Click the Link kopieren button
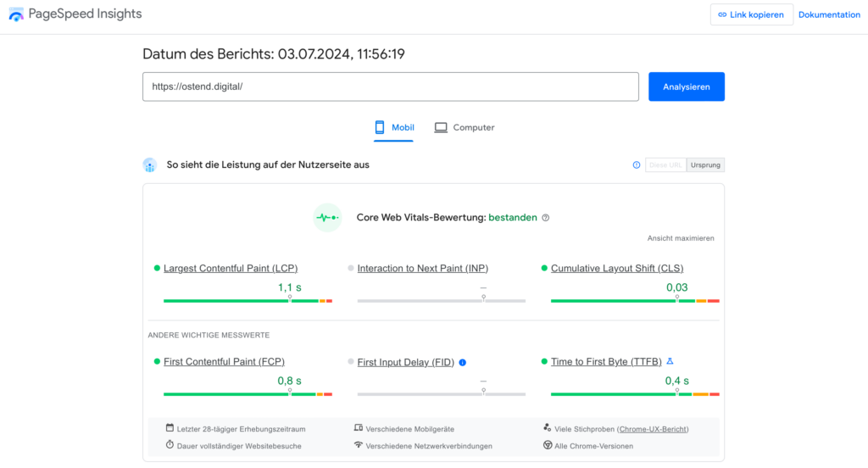Viewport: 868px width, 468px height. click(751, 14)
